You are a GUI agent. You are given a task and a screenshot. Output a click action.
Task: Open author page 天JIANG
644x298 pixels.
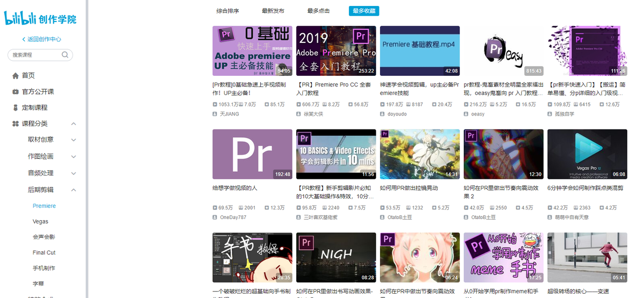[229, 114]
